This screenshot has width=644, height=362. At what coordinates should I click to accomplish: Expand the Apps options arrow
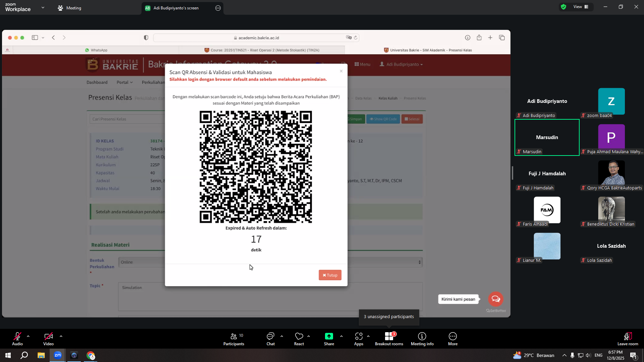(x=368, y=336)
